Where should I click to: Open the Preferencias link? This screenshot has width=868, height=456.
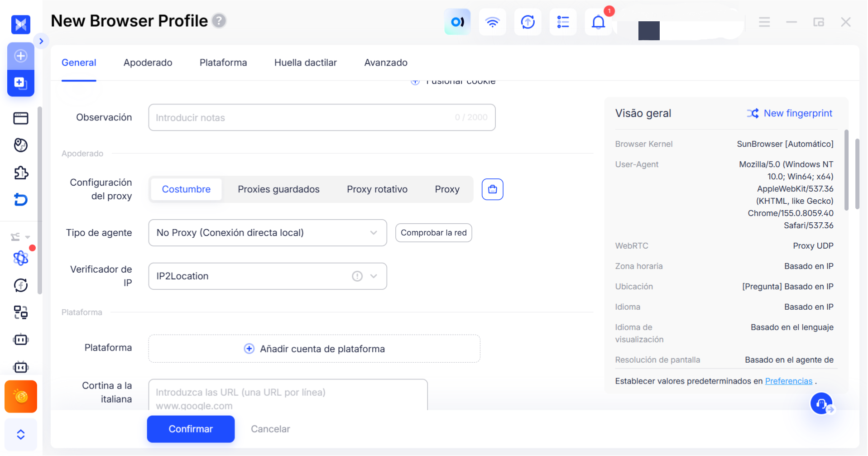click(x=789, y=381)
